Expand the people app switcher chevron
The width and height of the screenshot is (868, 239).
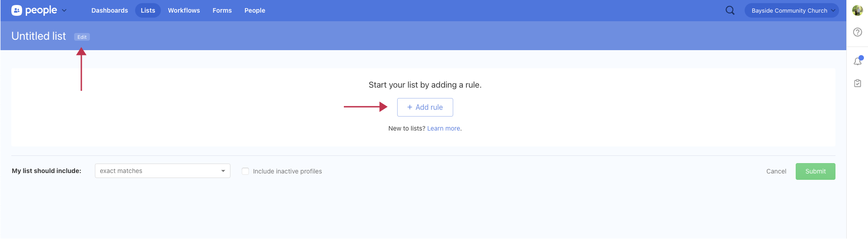(x=64, y=10)
